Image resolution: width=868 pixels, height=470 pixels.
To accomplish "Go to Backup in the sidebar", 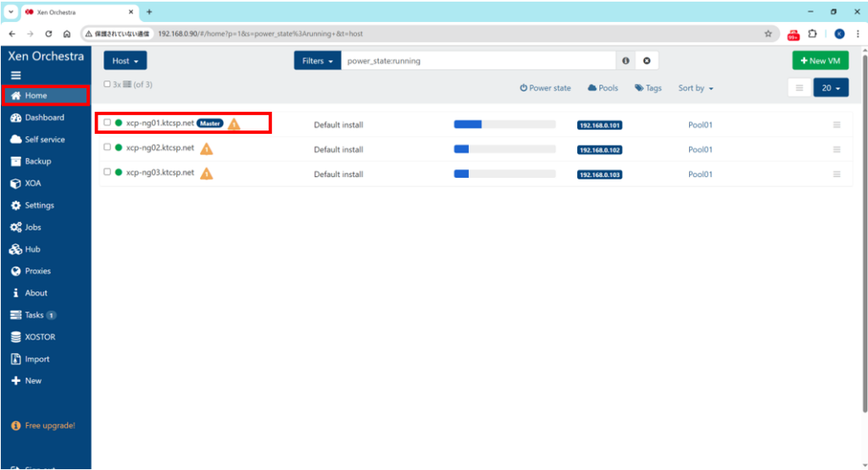I will pos(37,161).
